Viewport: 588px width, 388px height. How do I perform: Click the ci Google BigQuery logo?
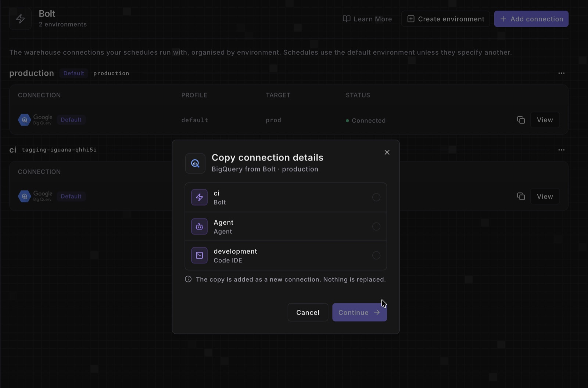35,196
